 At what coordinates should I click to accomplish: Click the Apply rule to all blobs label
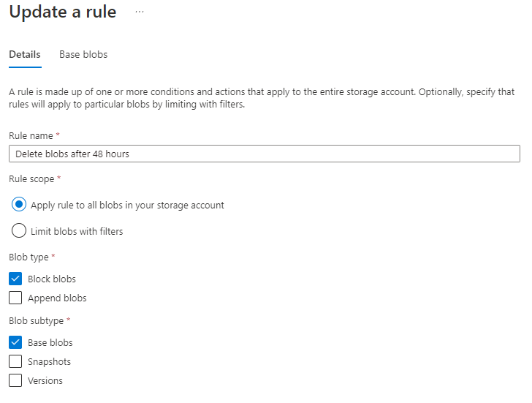pyautogui.click(x=128, y=206)
